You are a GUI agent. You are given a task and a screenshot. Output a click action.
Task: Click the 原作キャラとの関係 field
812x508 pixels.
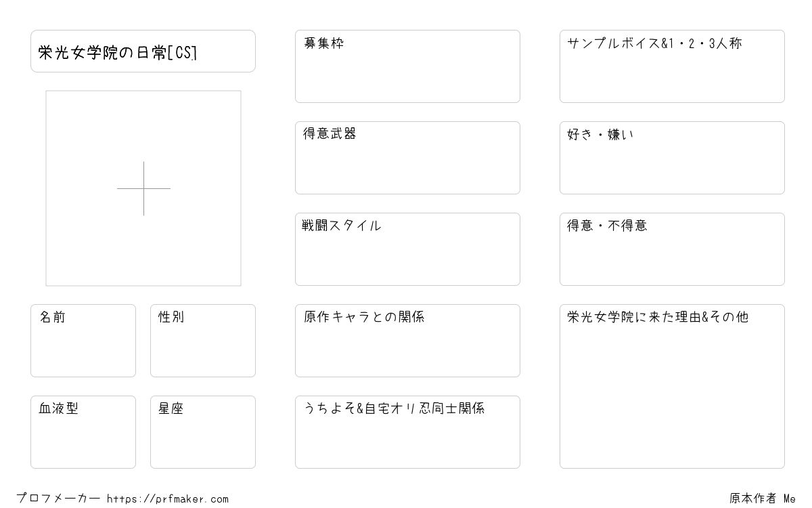coord(407,341)
